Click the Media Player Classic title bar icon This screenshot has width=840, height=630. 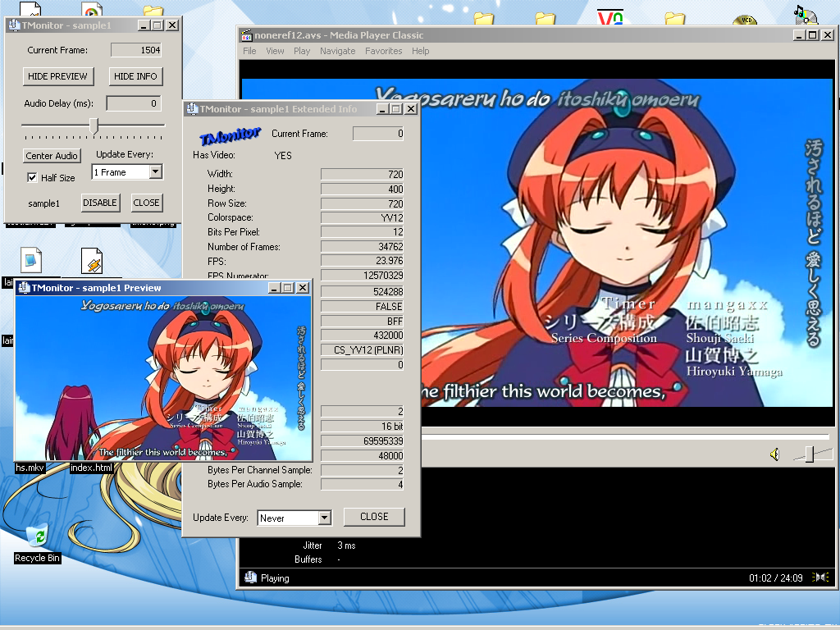click(x=246, y=35)
